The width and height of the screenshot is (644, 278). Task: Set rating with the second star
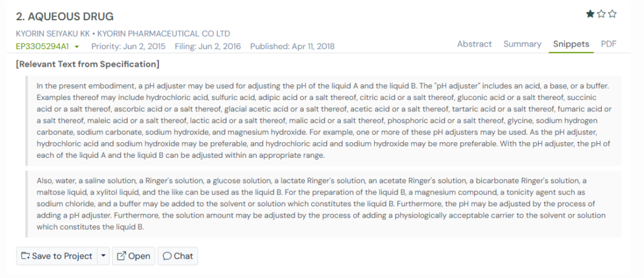601,14
